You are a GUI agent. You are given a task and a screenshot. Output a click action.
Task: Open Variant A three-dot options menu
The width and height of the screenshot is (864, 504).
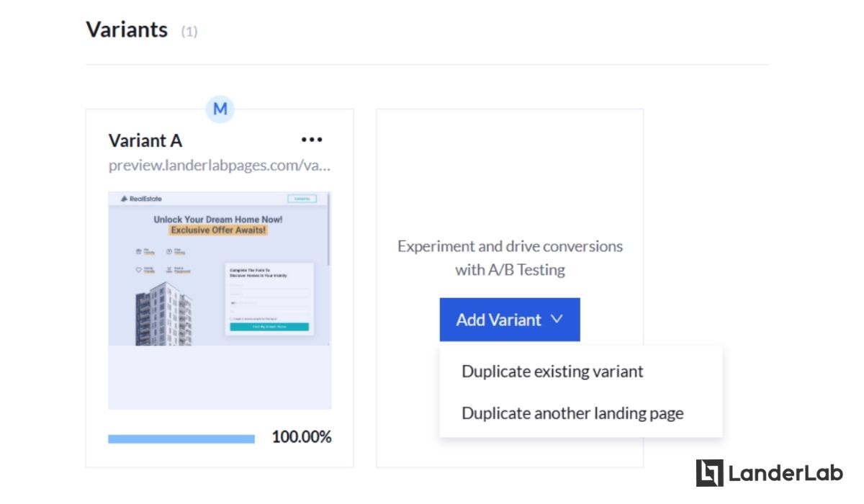(312, 140)
